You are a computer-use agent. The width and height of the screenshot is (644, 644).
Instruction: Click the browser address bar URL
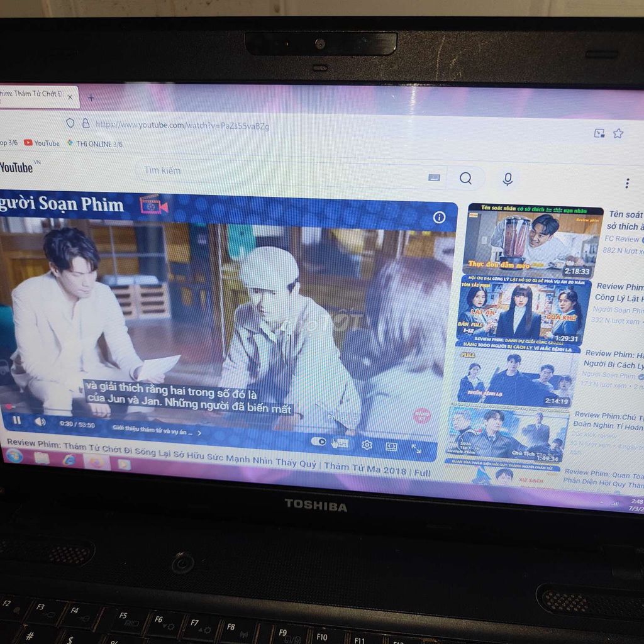pyautogui.click(x=182, y=125)
